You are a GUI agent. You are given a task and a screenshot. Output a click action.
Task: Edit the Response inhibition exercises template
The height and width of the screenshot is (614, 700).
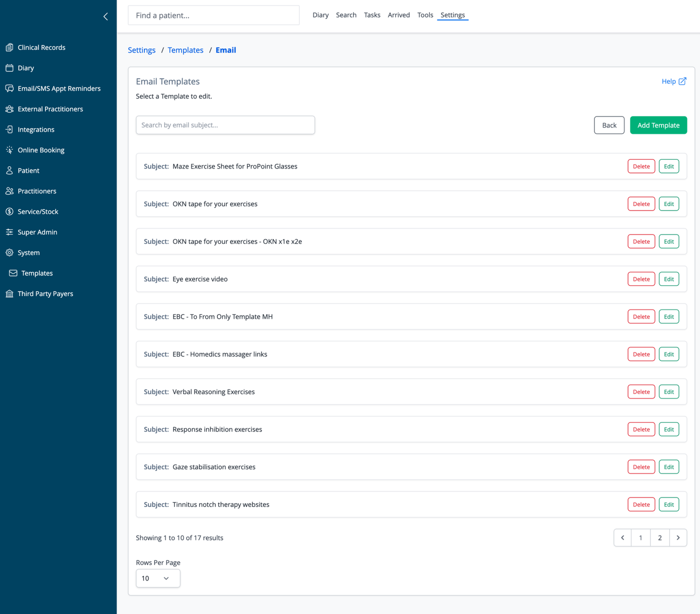click(x=669, y=429)
